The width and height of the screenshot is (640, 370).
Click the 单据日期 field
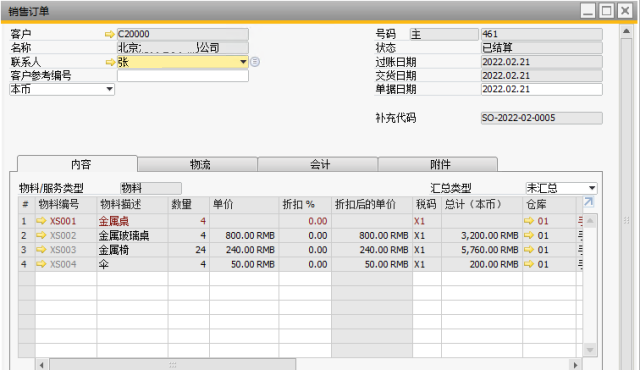542,89
